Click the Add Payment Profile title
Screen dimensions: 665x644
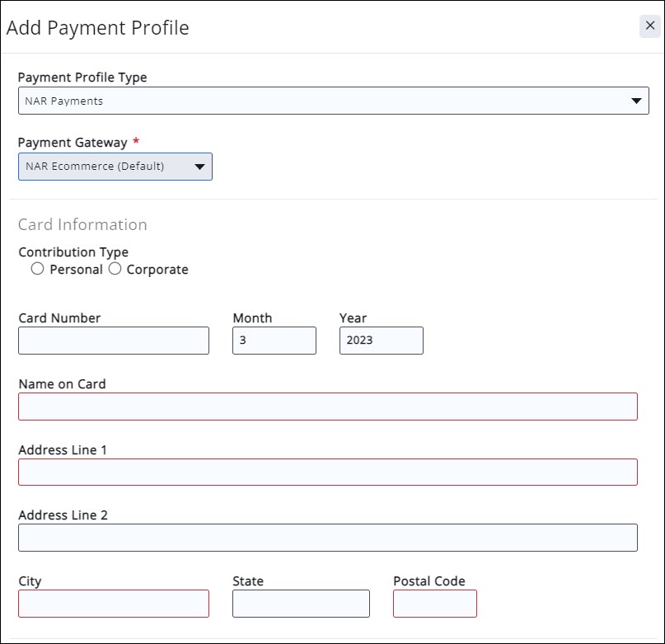click(x=98, y=28)
